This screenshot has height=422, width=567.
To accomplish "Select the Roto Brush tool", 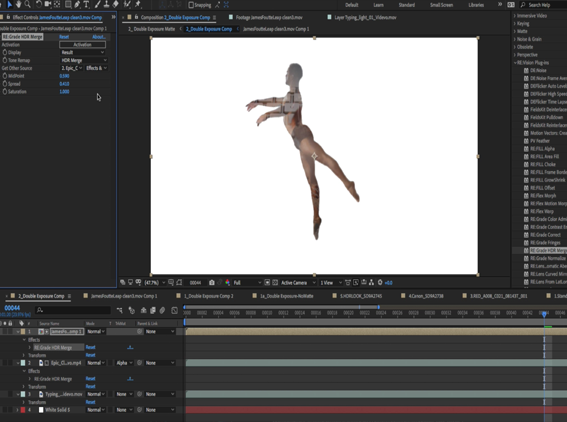I will click(x=127, y=4).
